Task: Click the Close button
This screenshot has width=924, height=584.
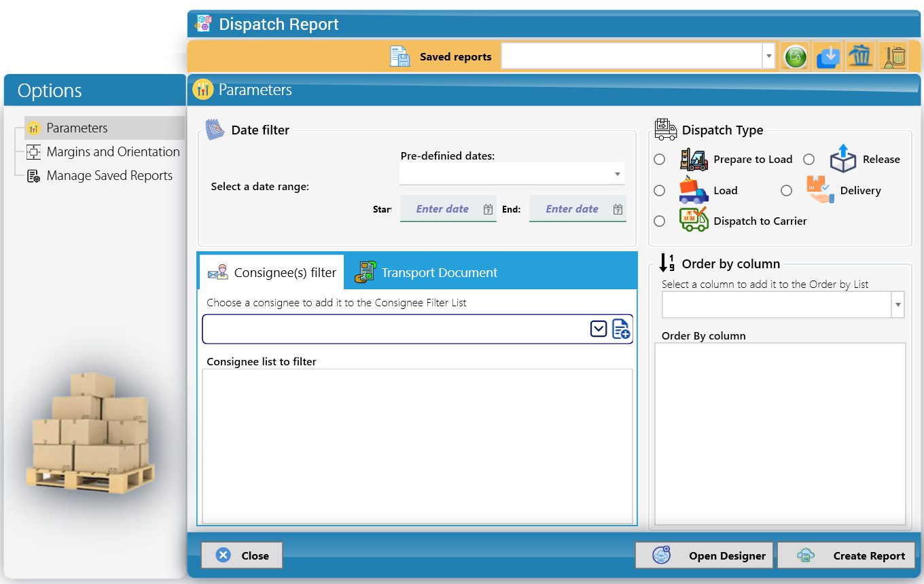Action: click(242, 555)
